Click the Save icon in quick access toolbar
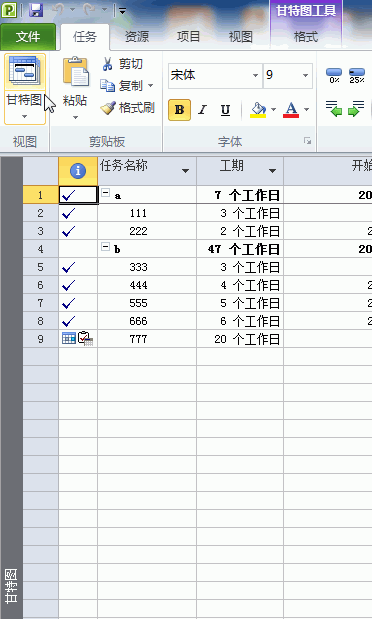Viewport: 372px width, 619px height. pos(36,10)
